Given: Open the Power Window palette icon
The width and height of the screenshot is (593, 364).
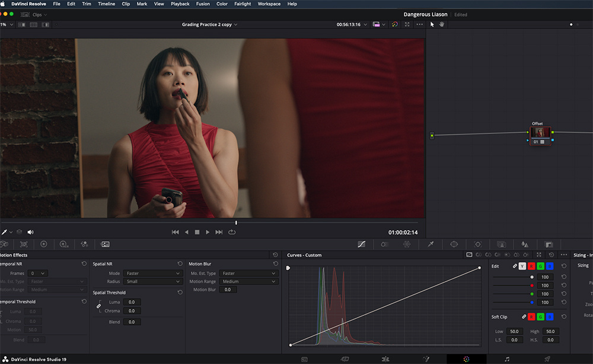Looking at the screenshot, I should pyautogui.click(x=454, y=244).
